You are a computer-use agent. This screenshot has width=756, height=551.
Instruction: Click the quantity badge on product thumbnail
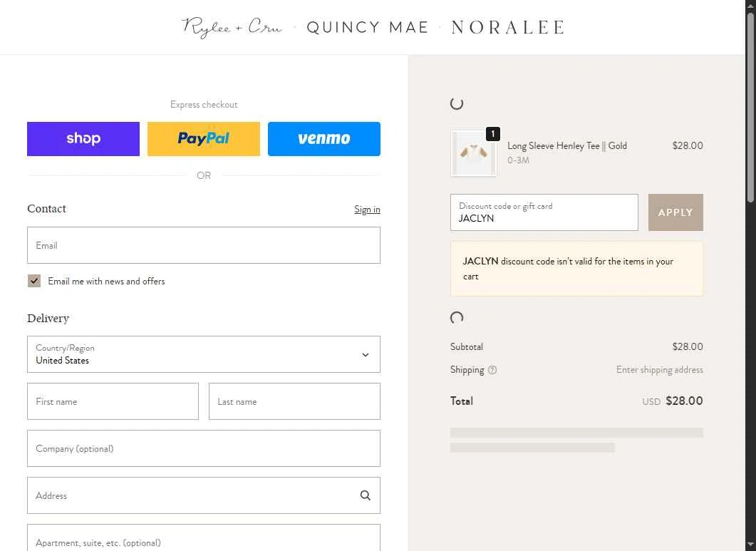493,133
